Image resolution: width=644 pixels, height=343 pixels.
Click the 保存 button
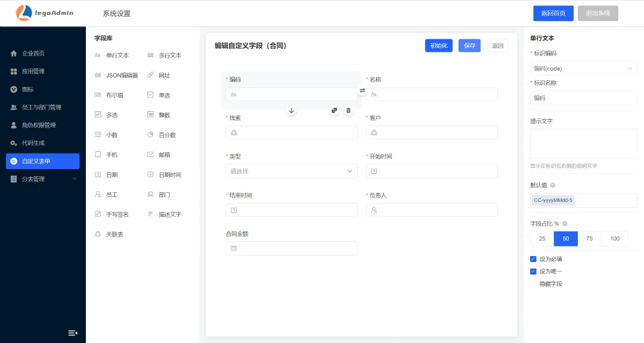[469, 46]
